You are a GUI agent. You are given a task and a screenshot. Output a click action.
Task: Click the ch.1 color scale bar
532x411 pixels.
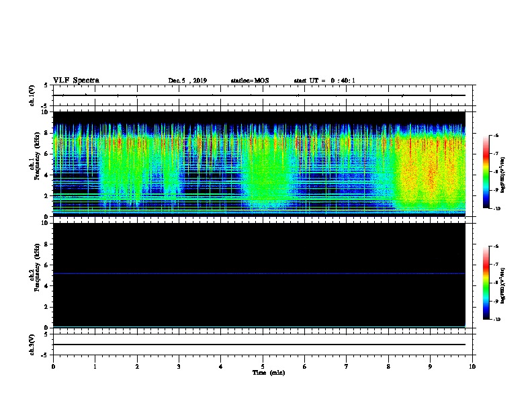pyautogui.click(x=486, y=172)
